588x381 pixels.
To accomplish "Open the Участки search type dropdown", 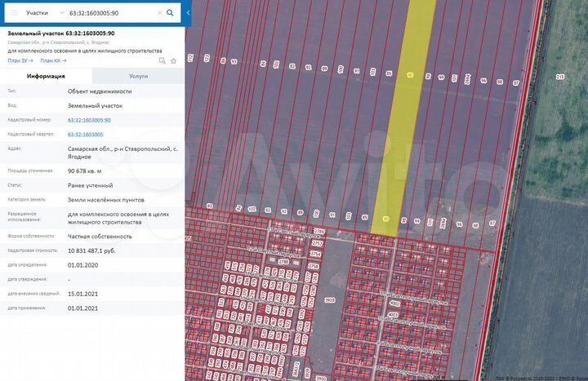I will tap(45, 13).
